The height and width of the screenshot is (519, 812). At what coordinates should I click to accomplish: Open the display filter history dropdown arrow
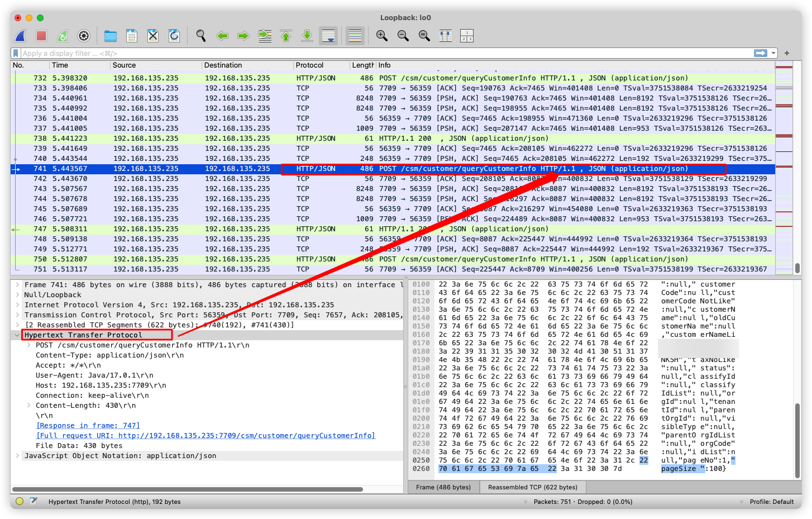tap(773, 53)
